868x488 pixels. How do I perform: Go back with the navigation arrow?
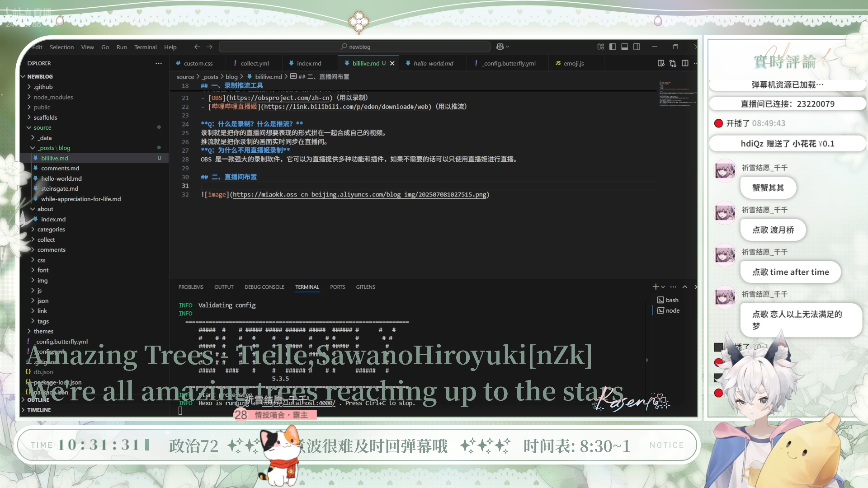pyautogui.click(x=197, y=47)
